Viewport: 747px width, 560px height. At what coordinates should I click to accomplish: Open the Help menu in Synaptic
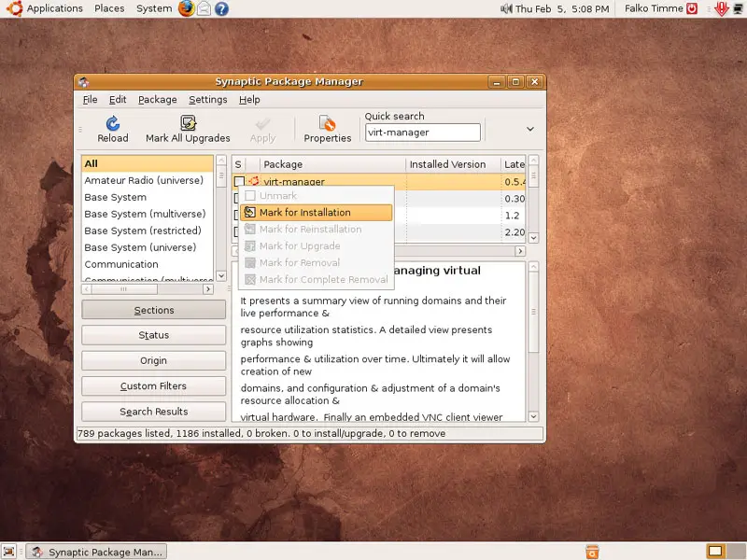[249, 100]
